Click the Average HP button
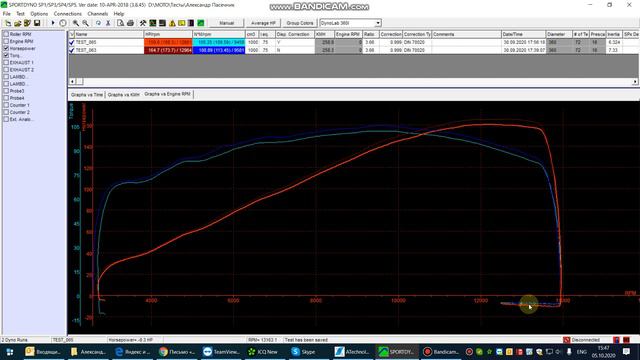The width and height of the screenshot is (640, 360). (263, 23)
